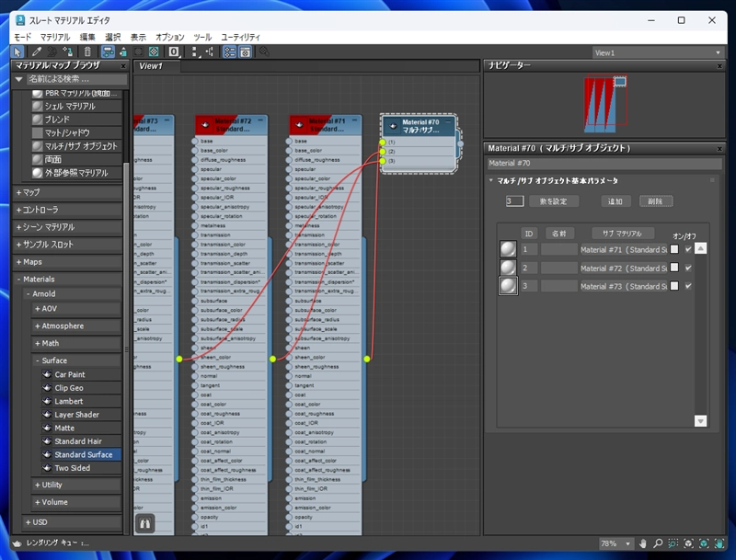The width and height of the screenshot is (736, 560).
Task: Open the モード menu
Action: pos(22,37)
